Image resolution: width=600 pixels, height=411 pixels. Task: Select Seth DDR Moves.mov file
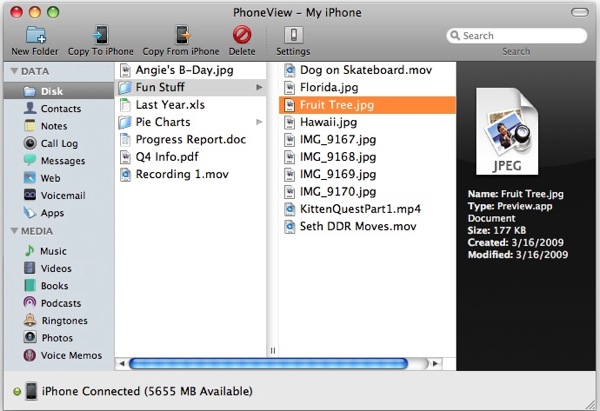(x=367, y=227)
